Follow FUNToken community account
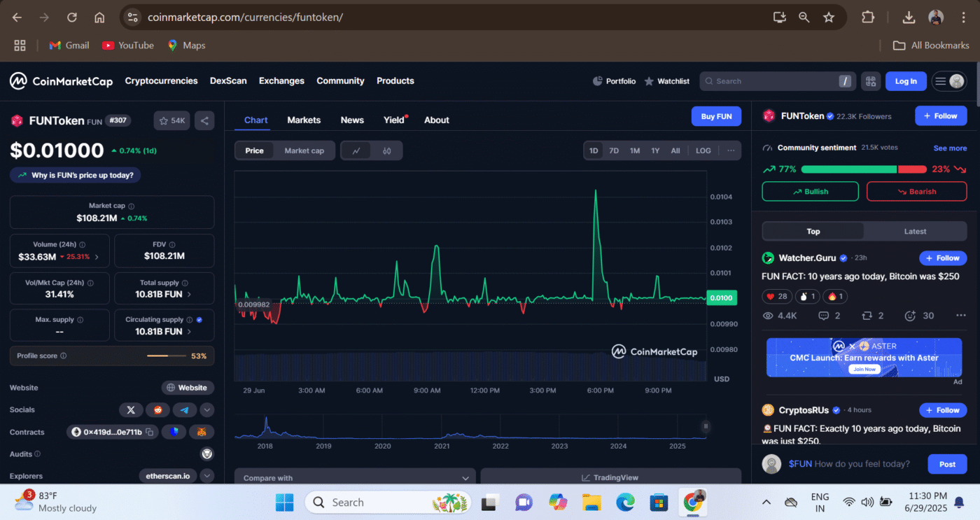Screen dimensions: 980x520 941,116
